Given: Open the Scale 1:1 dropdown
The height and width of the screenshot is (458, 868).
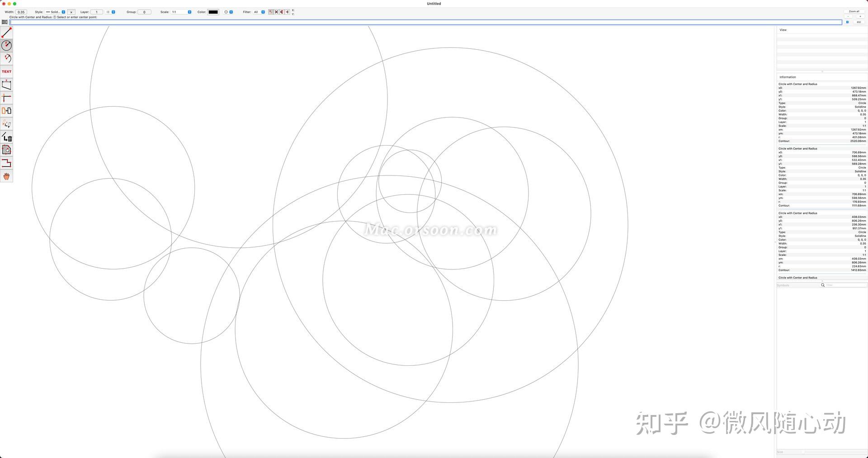Looking at the screenshot, I should [x=181, y=12].
